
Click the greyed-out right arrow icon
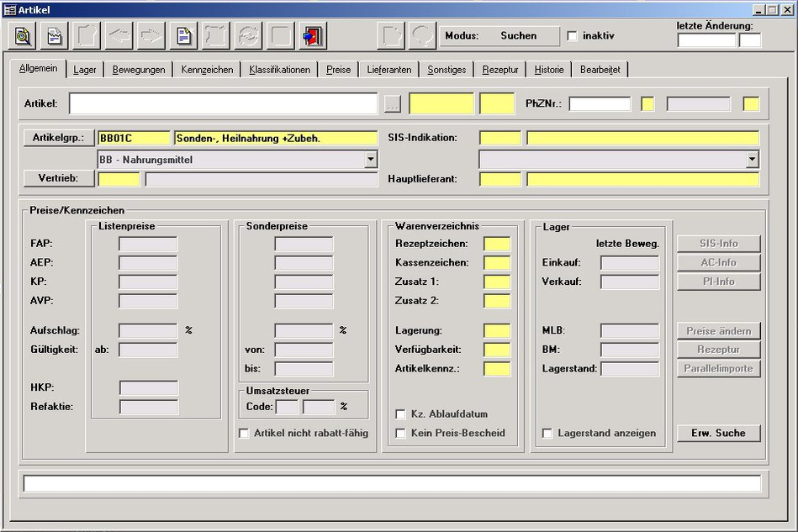point(151,36)
